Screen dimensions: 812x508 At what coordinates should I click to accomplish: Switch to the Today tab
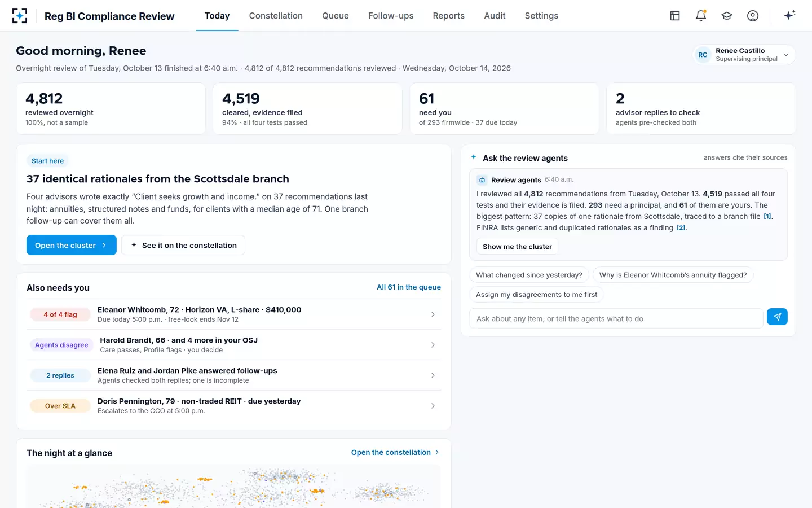(x=217, y=16)
